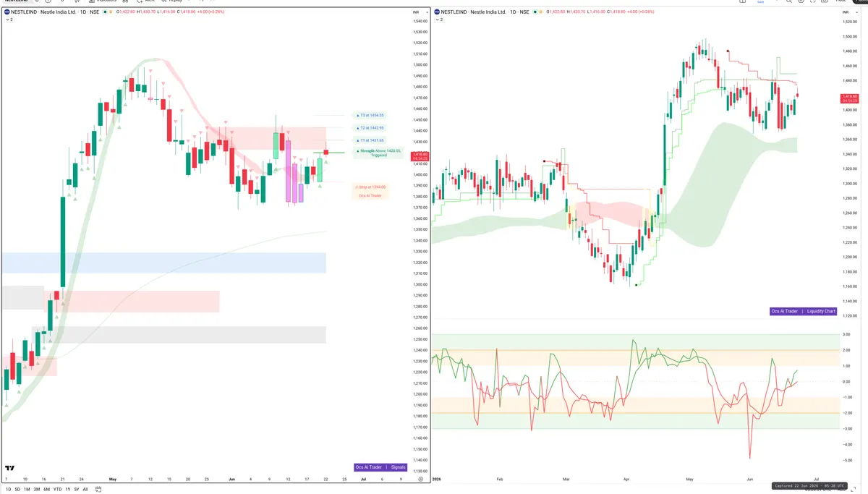Click the red current price tag on left chart
Image resolution: width=868 pixels, height=494 pixels.
coord(419,156)
